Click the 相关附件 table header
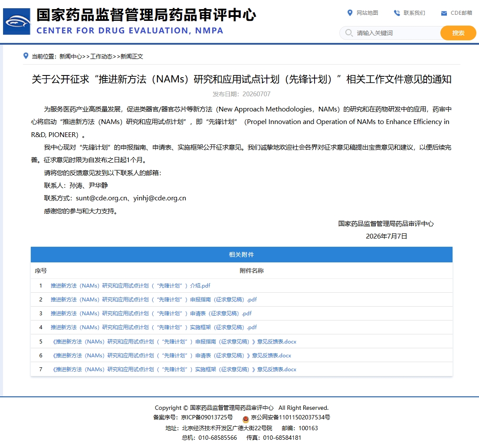 coord(241,255)
